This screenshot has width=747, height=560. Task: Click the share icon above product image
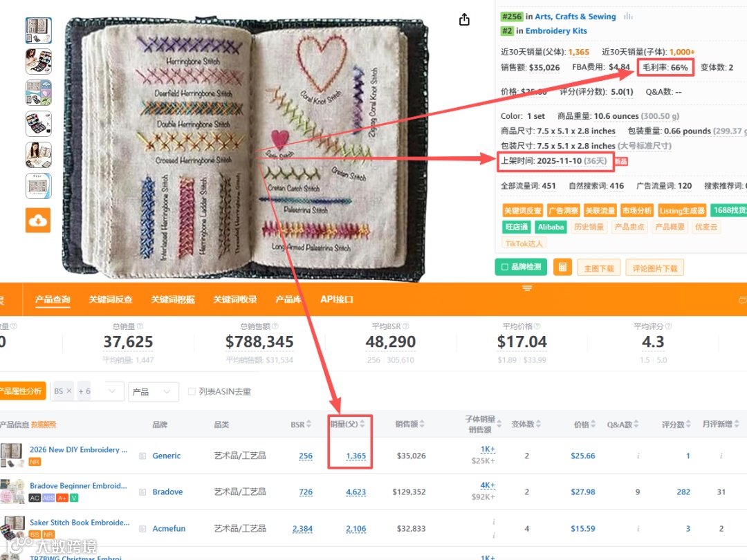(464, 19)
